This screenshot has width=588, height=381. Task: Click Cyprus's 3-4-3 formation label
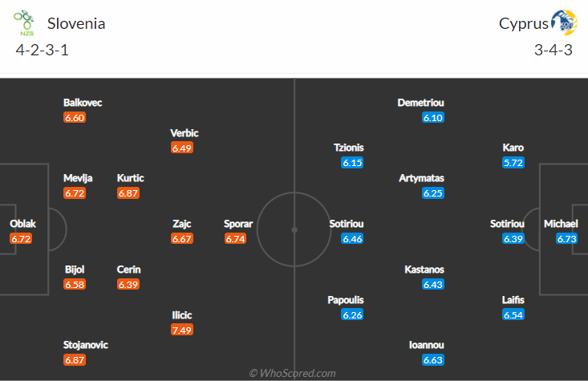point(554,50)
